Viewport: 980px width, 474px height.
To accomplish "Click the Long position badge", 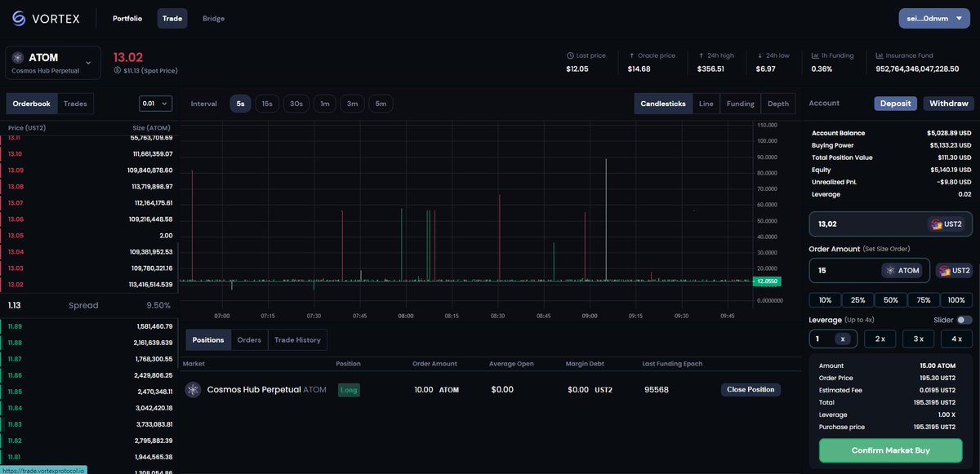I will pyautogui.click(x=348, y=390).
